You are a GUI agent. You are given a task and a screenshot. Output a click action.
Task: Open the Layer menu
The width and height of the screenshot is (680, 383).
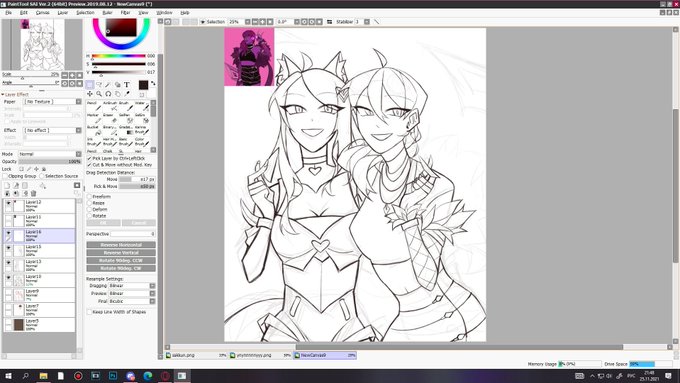pos(63,13)
